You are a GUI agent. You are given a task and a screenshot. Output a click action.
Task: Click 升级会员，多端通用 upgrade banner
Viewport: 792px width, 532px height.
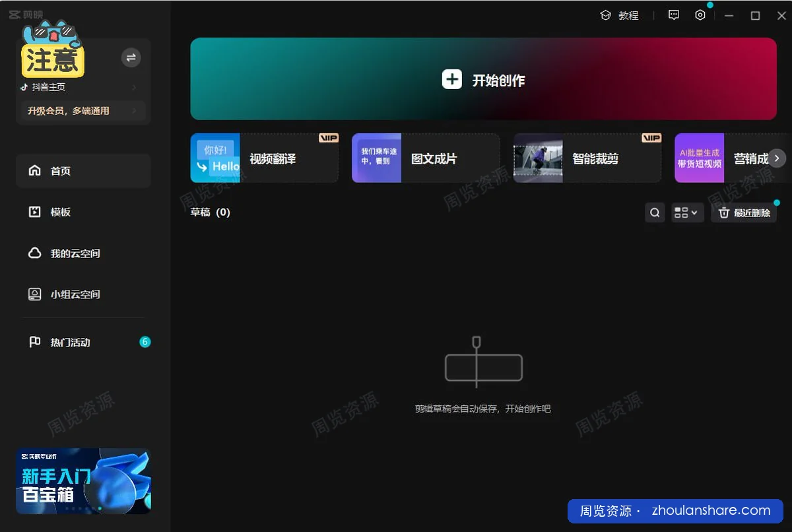click(82, 111)
